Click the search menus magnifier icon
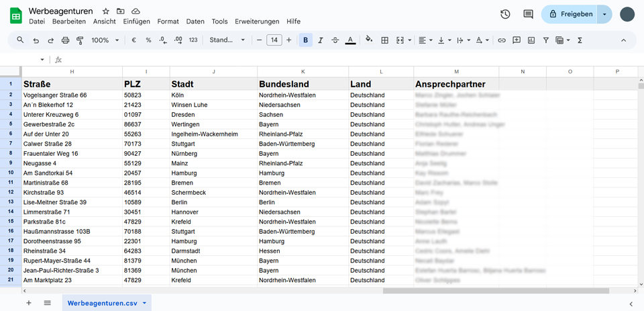 [20, 40]
